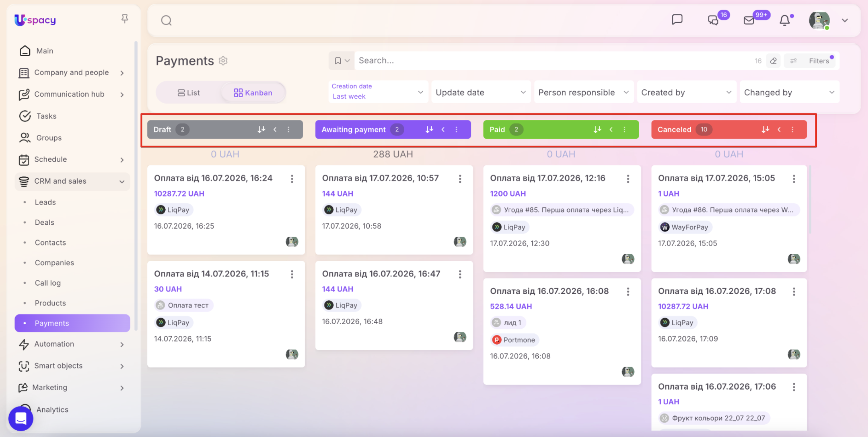The height and width of the screenshot is (437, 868).
Task: Sort the Draft column
Action: 261,129
